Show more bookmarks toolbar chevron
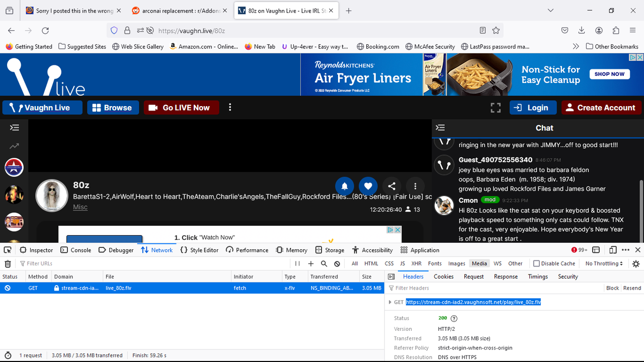 click(576, 46)
